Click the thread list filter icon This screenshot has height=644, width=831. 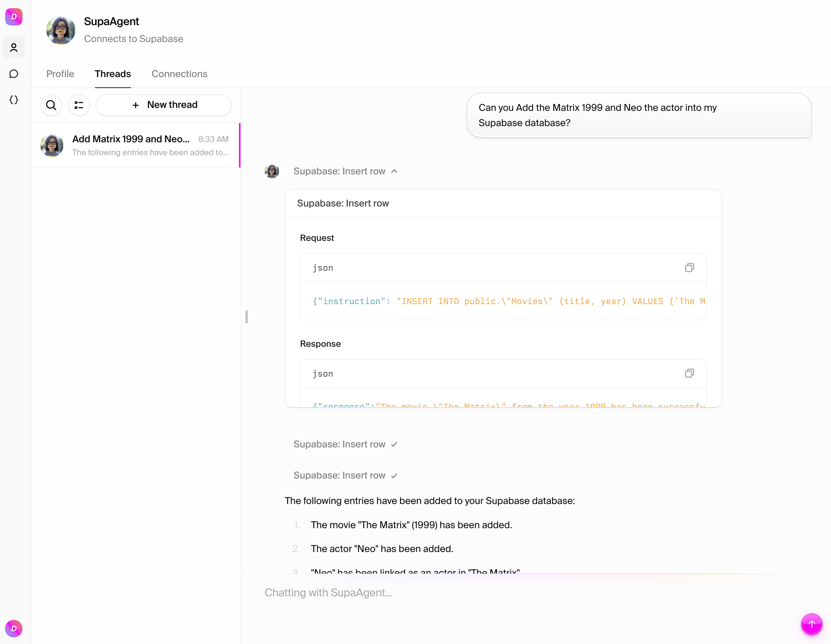[x=79, y=105]
